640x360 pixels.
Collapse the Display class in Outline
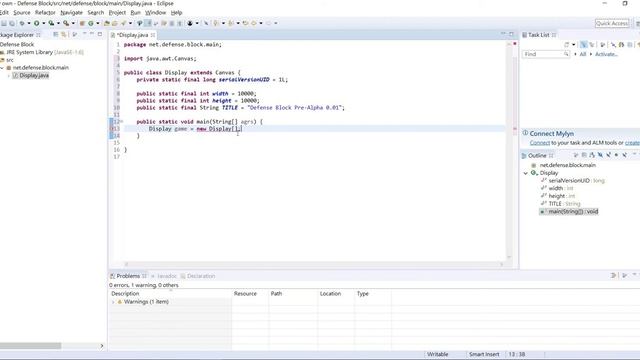526,173
